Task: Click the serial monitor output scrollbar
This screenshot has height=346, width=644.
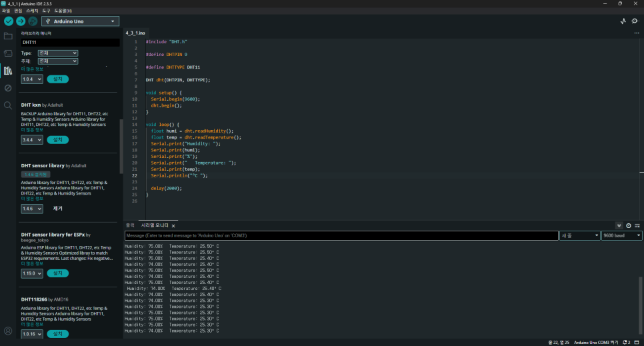Action: (640, 306)
